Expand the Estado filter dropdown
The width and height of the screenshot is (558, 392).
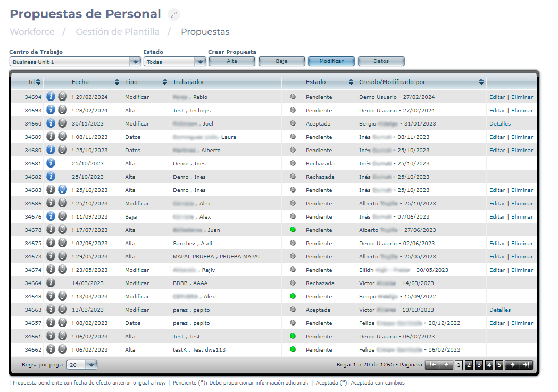[x=201, y=62]
